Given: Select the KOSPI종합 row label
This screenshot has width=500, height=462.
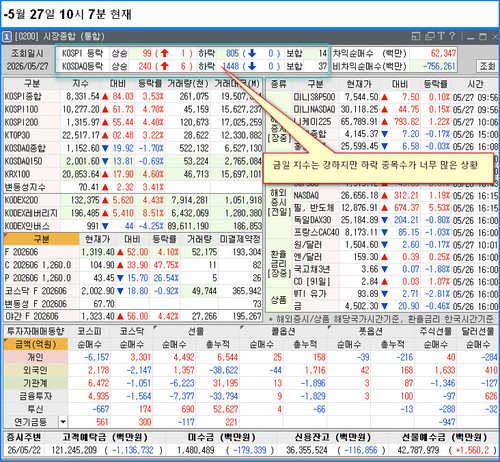Looking at the screenshot, I should [x=23, y=97].
